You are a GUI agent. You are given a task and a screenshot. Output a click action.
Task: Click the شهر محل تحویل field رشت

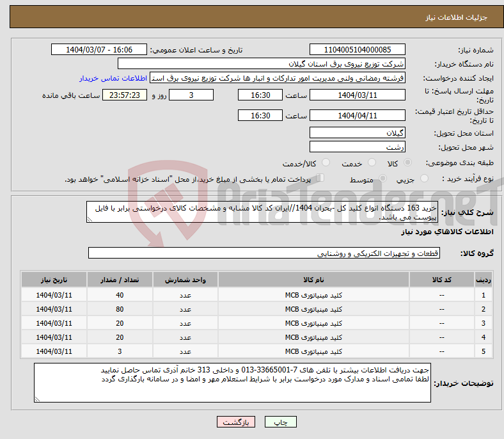(x=357, y=147)
